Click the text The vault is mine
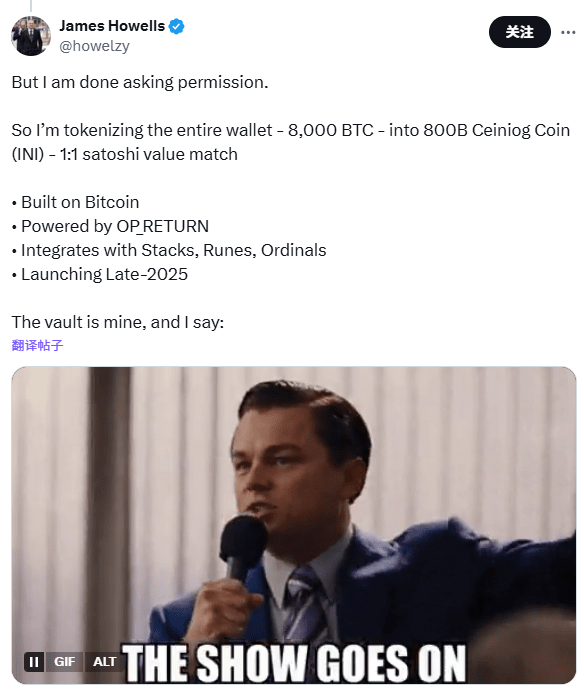The height and width of the screenshot is (690, 584). tap(79, 322)
